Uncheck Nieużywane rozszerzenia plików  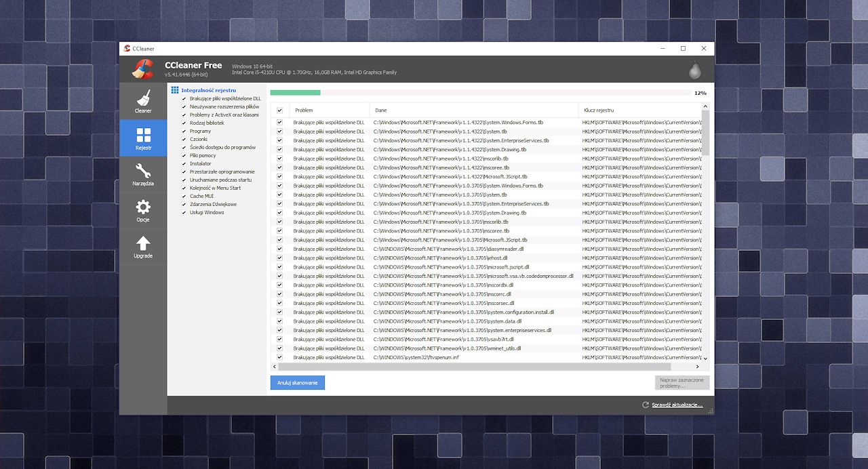pos(184,106)
